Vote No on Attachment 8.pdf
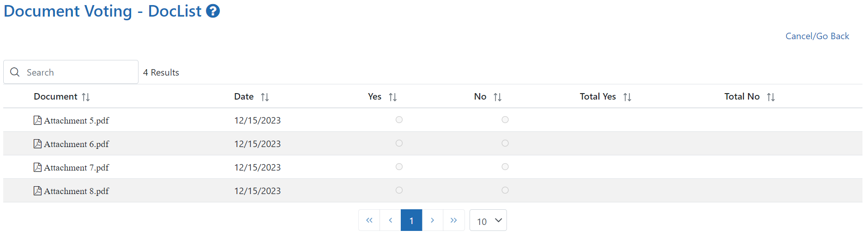The width and height of the screenshot is (868, 236). pyautogui.click(x=505, y=190)
